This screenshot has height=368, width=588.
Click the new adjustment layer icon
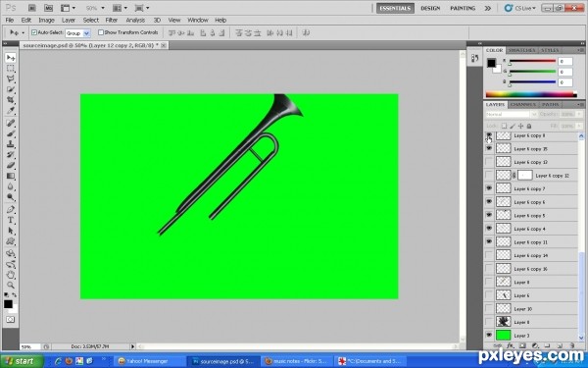[535, 345]
